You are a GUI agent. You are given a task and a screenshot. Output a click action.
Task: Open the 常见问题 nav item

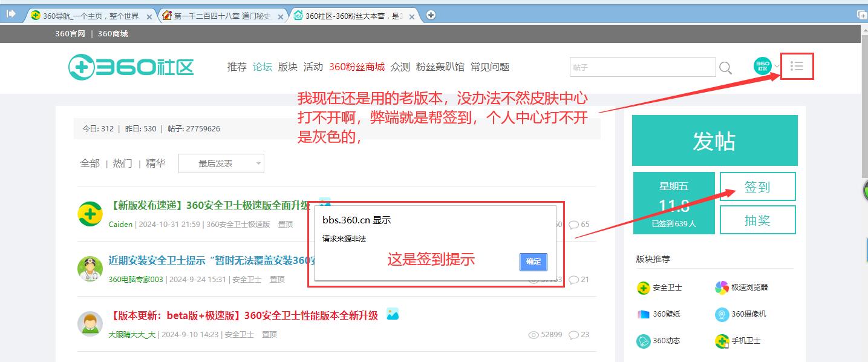click(490, 67)
